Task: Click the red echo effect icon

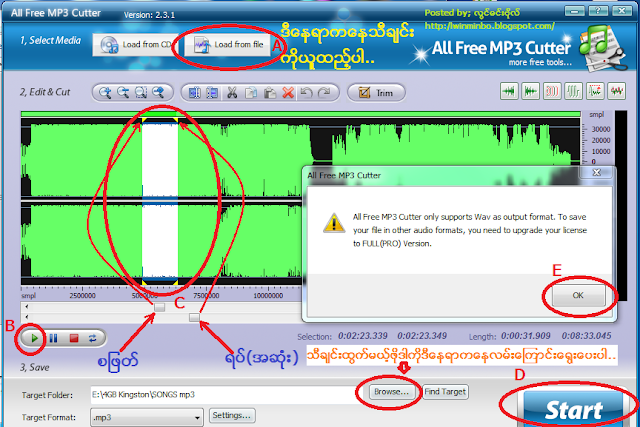Action: click(552, 91)
